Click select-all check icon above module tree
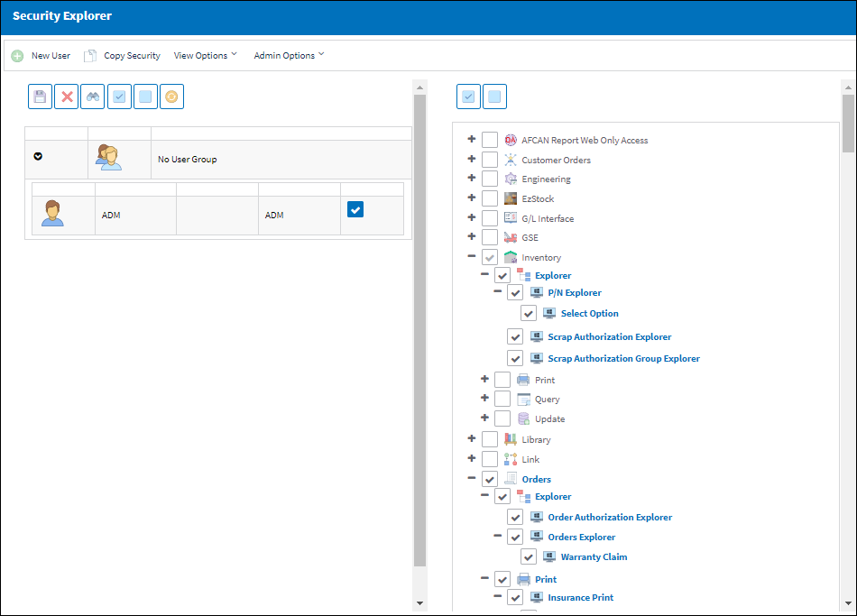Viewport: 857px width, 616px height. tap(468, 97)
